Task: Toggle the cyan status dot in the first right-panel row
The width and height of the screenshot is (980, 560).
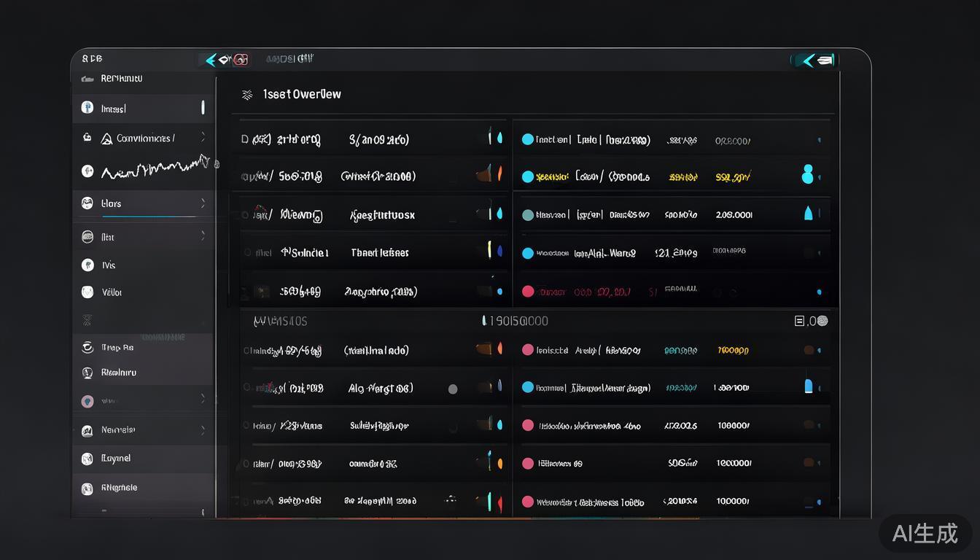Action: 527,139
